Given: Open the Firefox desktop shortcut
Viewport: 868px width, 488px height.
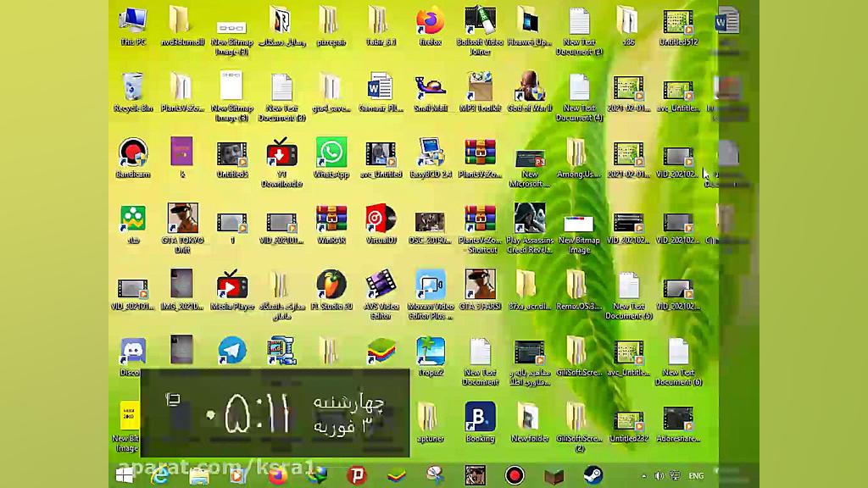Looking at the screenshot, I should (x=430, y=26).
